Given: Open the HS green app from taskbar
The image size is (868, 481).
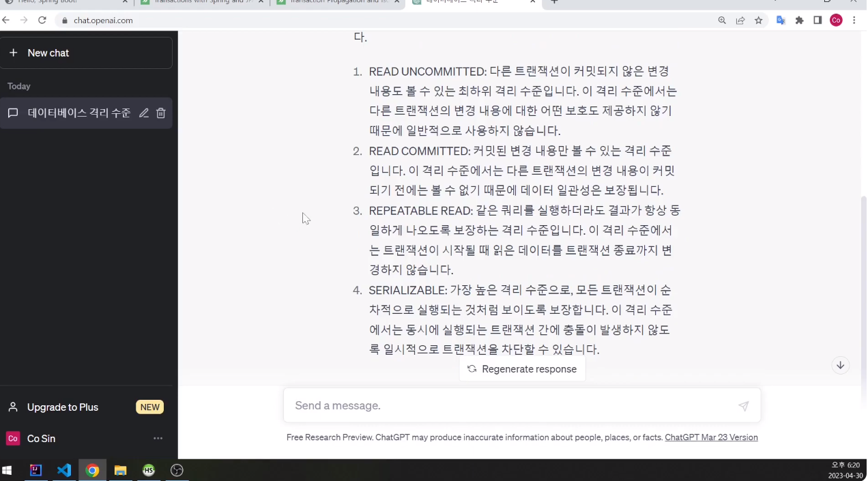Looking at the screenshot, I should (149, 470).
